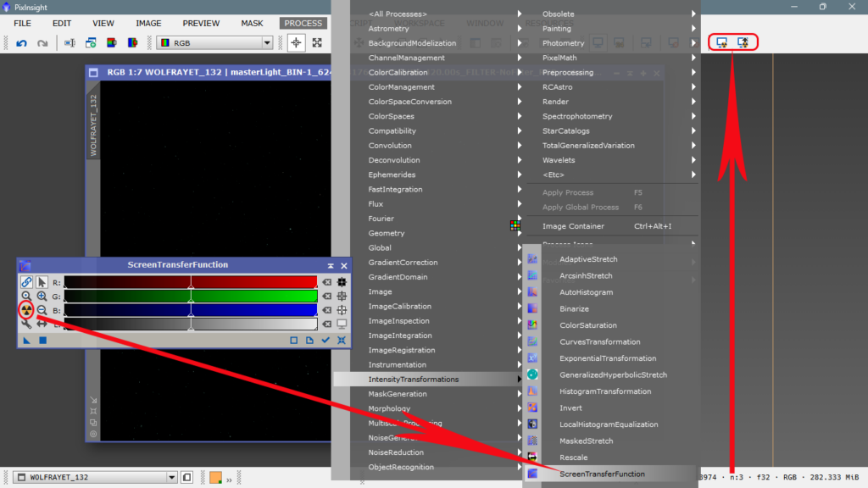Reset the B channel in ScreenTransferFunction
Viewport: 868px width, 488px height.
(x=327, y=310)
